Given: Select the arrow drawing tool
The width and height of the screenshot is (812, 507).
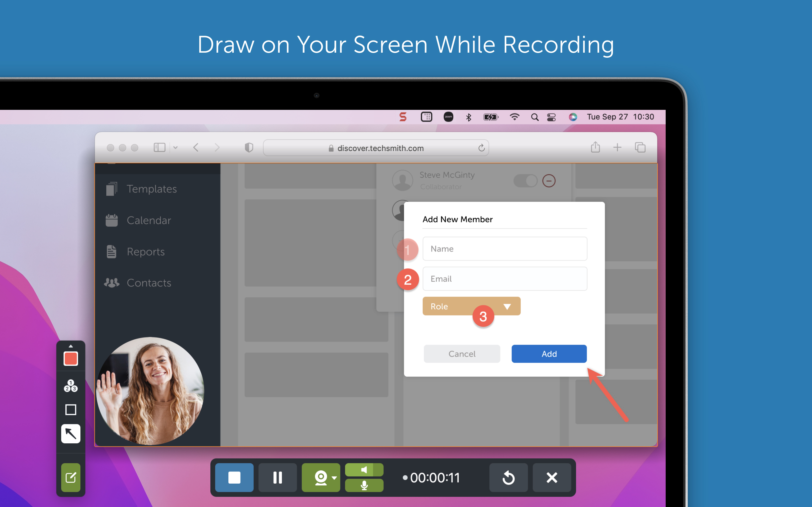Looking at the screenshot, I should (x=70, y=433).
